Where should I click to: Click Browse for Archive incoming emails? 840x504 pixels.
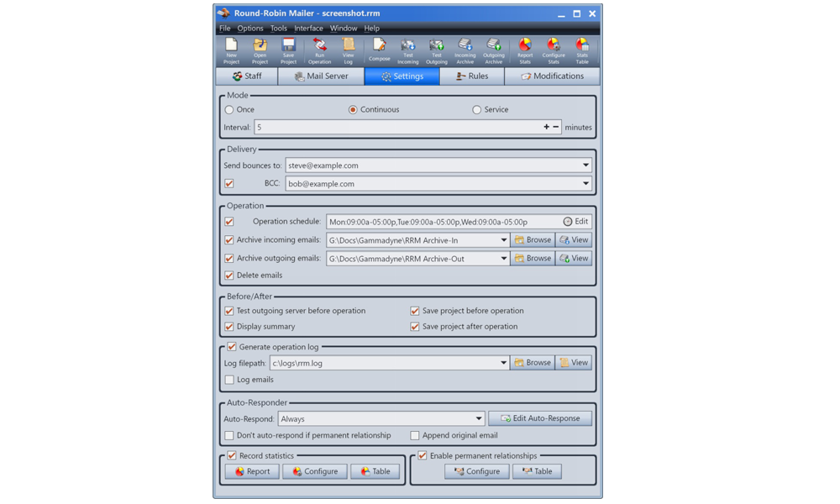[x=533, y=240]
